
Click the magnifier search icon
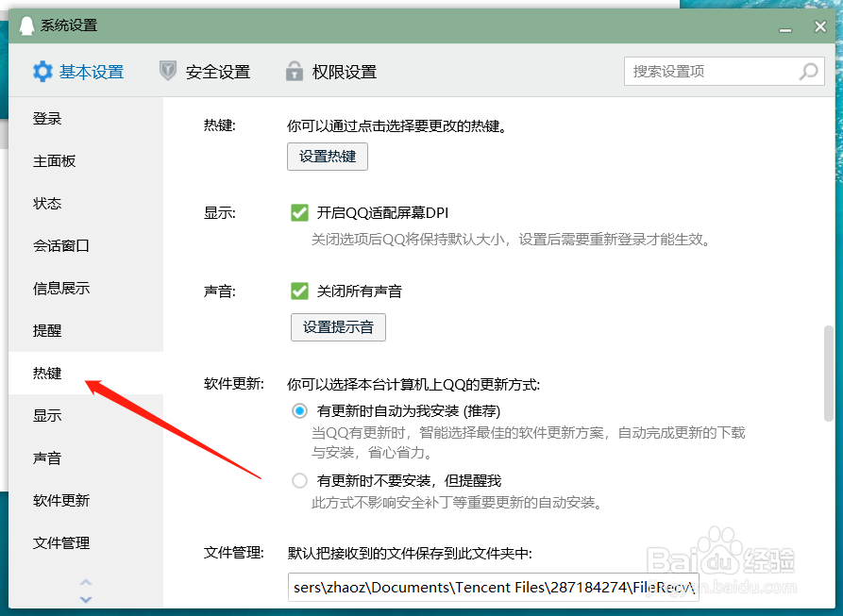pyautogui.click(x=809, y=71)
